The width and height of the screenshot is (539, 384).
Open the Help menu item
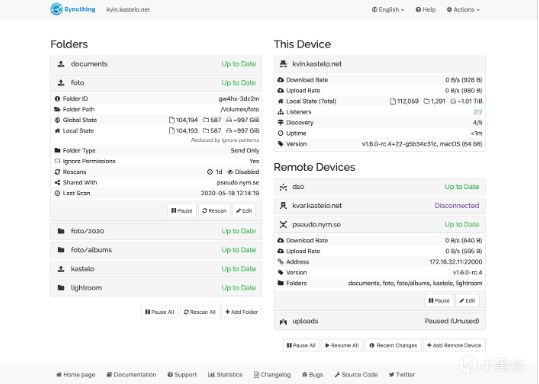(x=426, y=10)
